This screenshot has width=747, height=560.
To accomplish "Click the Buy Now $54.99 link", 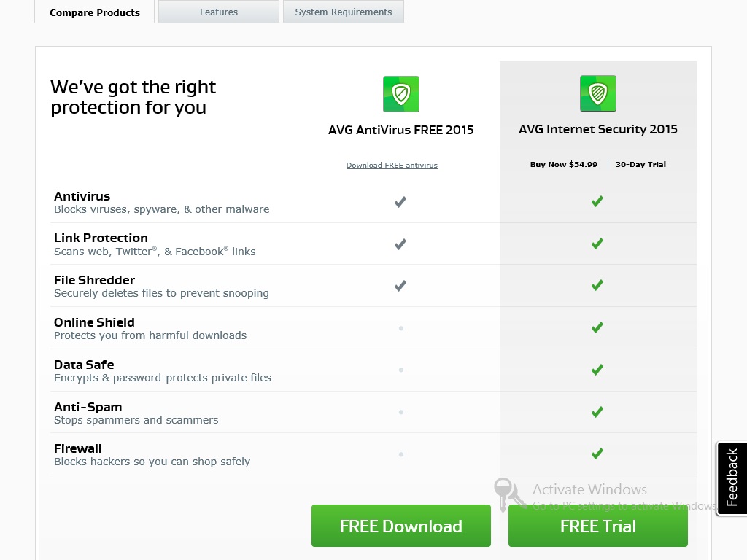I will 563,165.
